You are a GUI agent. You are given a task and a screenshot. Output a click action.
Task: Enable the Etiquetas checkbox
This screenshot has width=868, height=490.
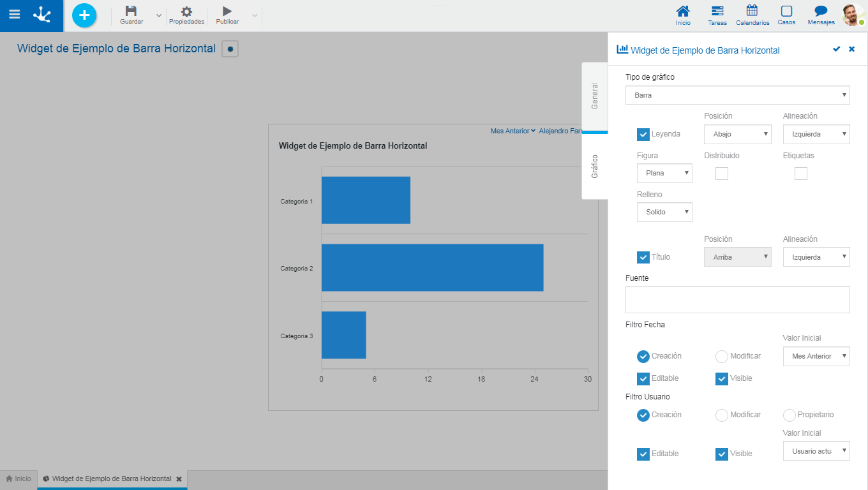(x=801, y=174)
